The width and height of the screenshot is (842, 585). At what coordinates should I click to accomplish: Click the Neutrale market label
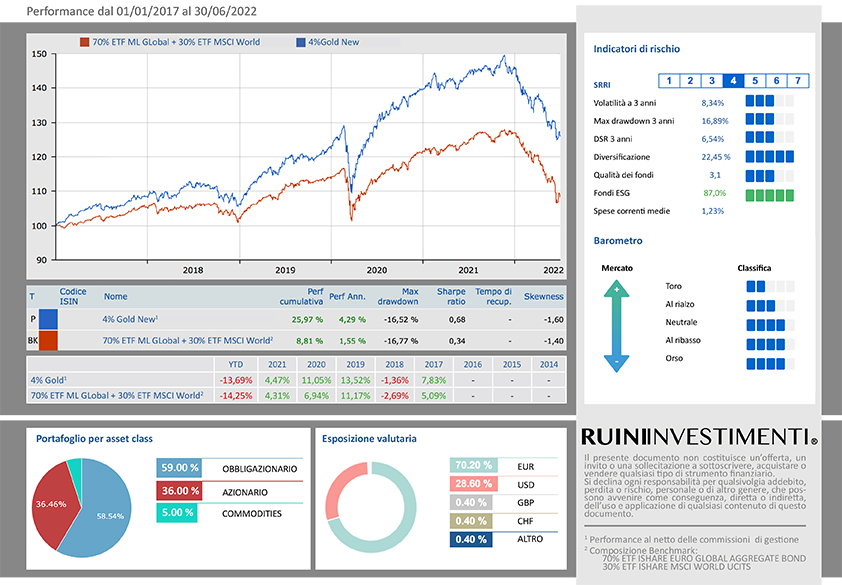point(681,322)
